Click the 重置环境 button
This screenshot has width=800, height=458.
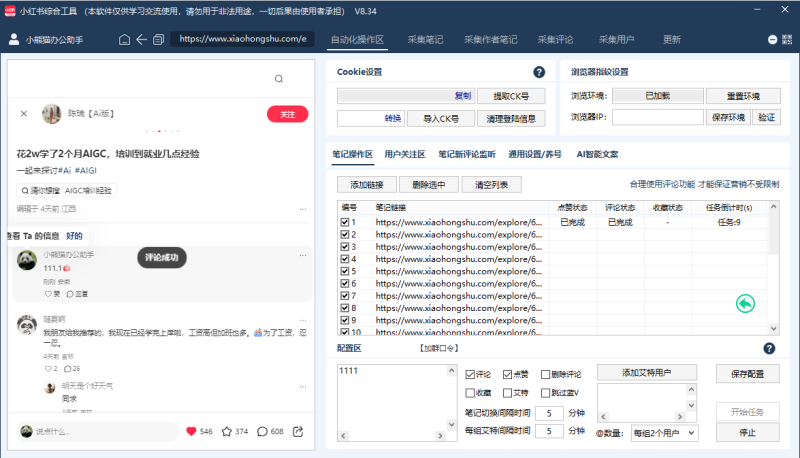click(743, 96)
